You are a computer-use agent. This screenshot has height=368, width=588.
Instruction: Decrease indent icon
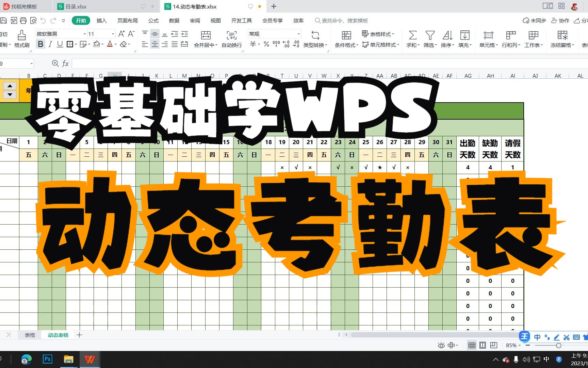175,34
